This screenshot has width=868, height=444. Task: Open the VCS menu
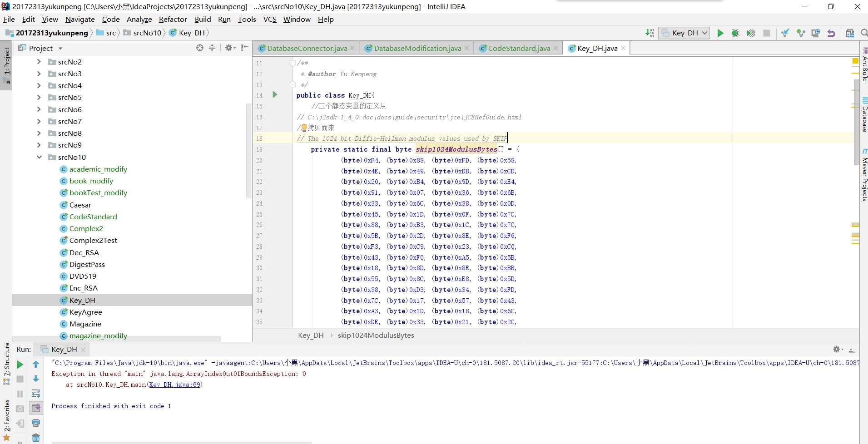click(270, 19)
